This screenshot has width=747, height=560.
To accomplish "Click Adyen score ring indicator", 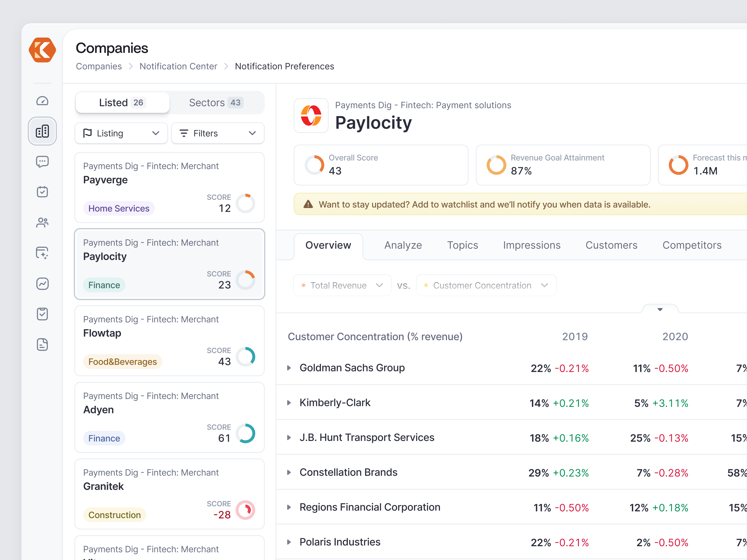I will coord(246,433).
